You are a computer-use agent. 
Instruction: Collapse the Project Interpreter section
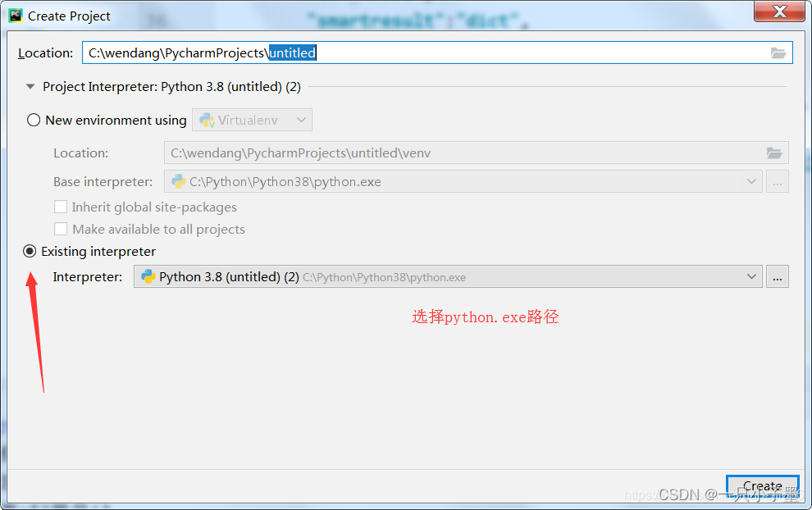click(x=30, y=86)
